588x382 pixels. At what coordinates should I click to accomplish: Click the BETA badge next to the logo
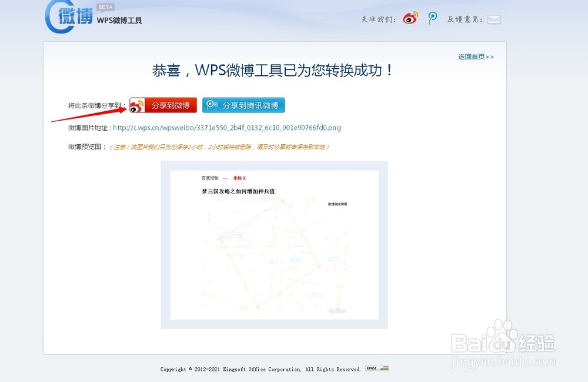pyautogui.click(x=105, y=7)
